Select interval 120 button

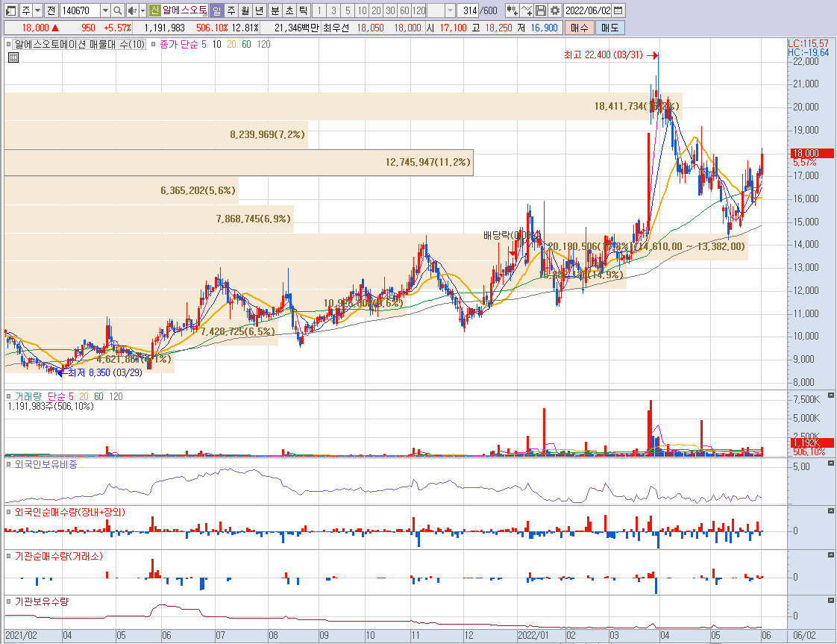pos(419,10)
